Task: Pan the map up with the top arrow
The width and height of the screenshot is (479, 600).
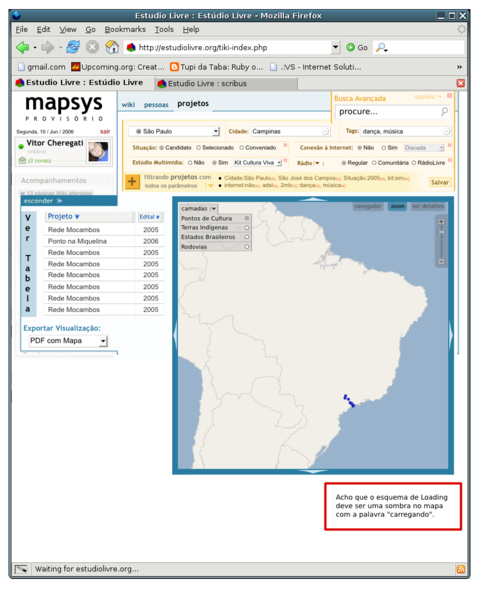Action: point(313,199)
